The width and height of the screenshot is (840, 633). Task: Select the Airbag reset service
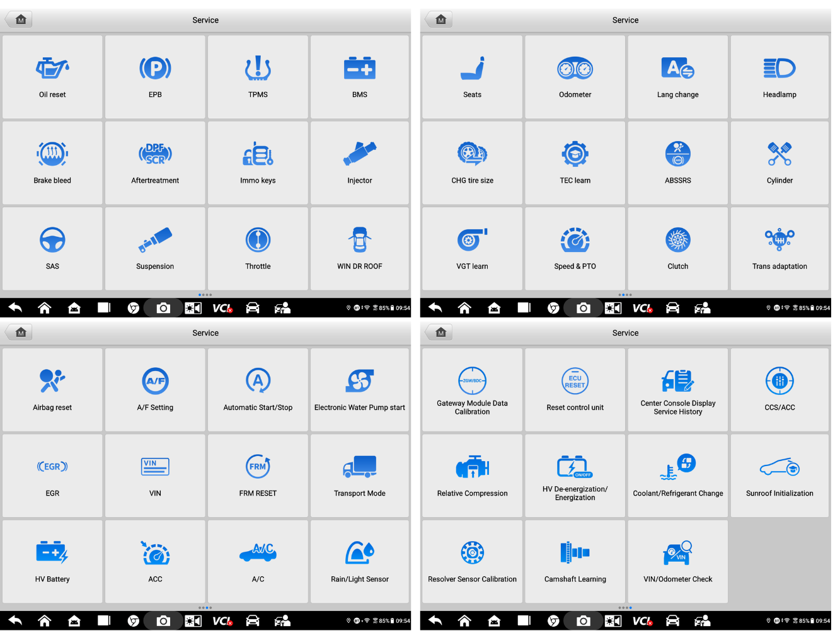click(x=52, y=390)
